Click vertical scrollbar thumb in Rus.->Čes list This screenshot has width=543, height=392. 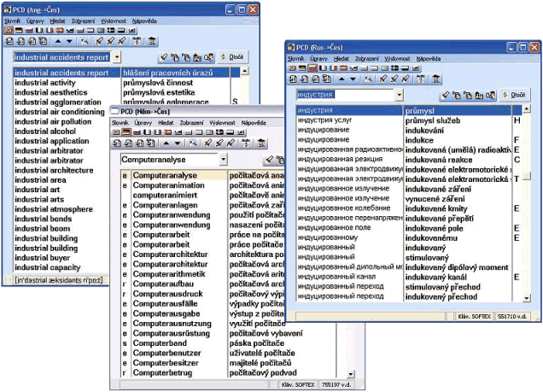click(x=527, y=176)
